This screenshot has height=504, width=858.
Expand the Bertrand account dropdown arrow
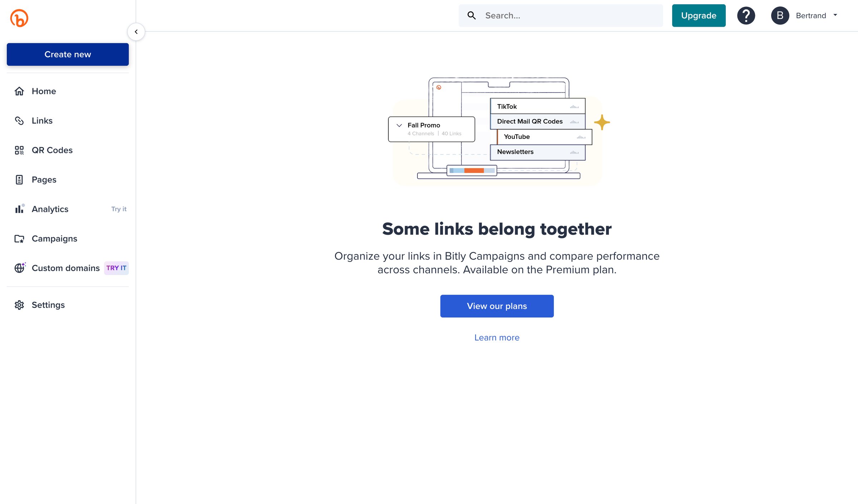coord(835,15)
